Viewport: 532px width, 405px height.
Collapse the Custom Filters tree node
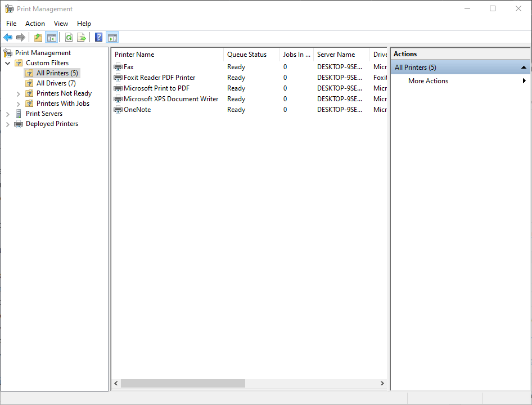[8, 63]
